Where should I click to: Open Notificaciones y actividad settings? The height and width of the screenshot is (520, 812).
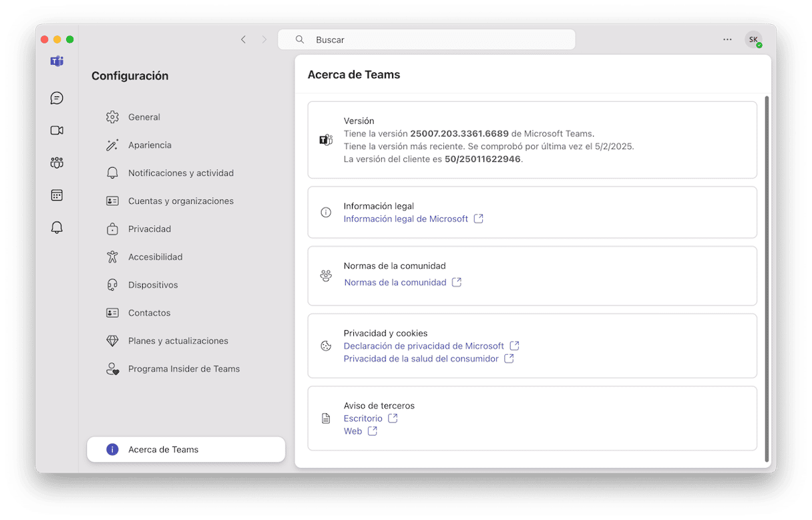(x=186, y=173)
